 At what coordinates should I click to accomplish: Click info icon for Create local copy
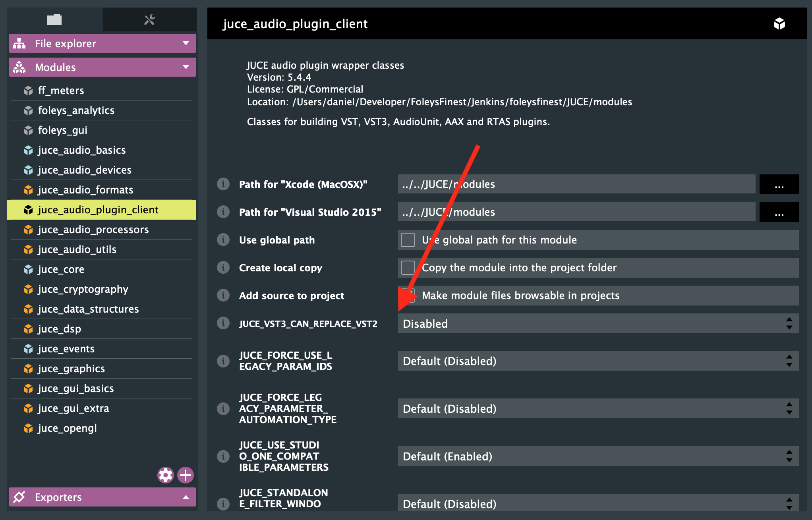[x=223, y=268]
